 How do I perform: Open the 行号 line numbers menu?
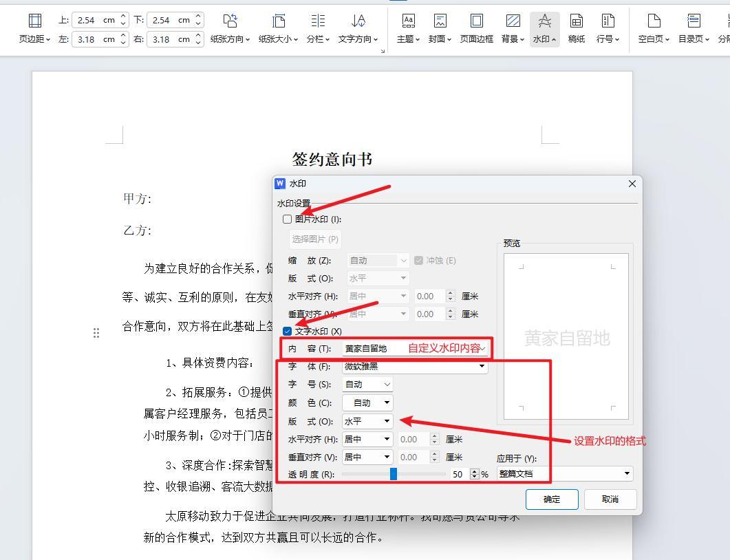(608, 28)
